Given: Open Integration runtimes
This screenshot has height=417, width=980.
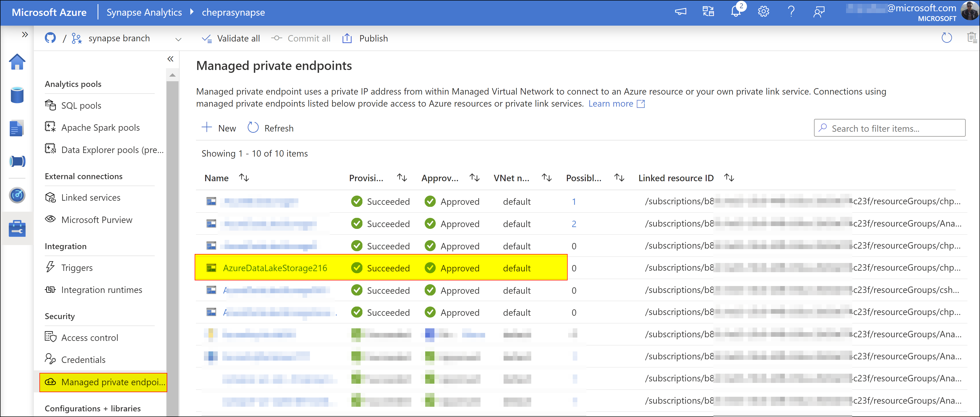Looking at the screenshot, I should (x=93, y=290).
